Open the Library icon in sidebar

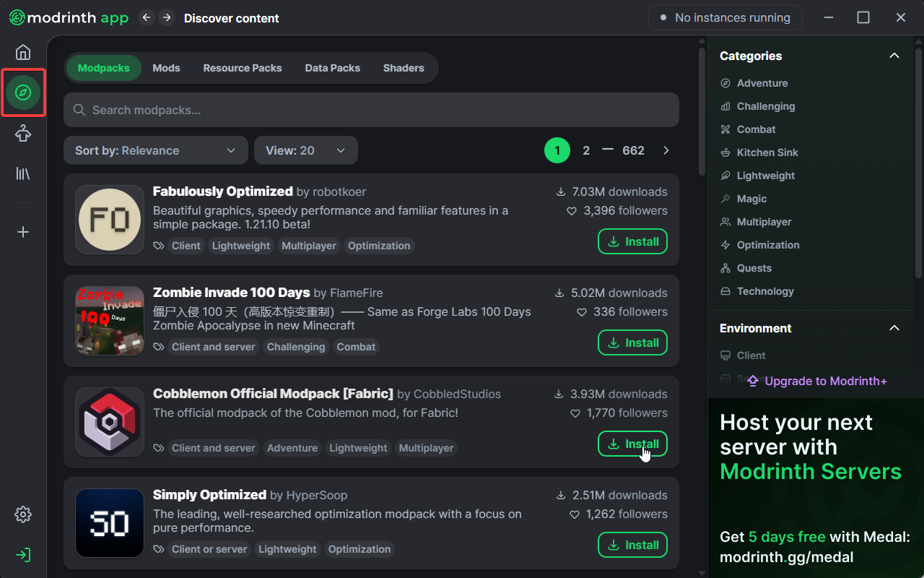[23, 173]
